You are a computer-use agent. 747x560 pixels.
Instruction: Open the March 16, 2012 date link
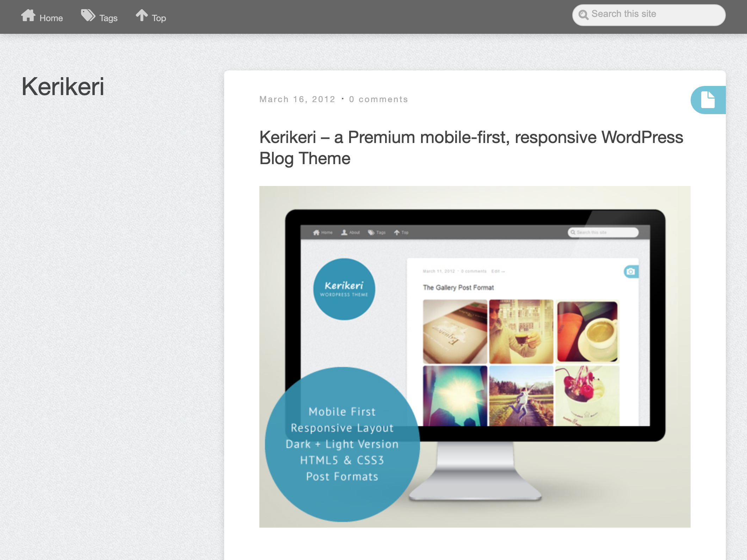[297, 99]
